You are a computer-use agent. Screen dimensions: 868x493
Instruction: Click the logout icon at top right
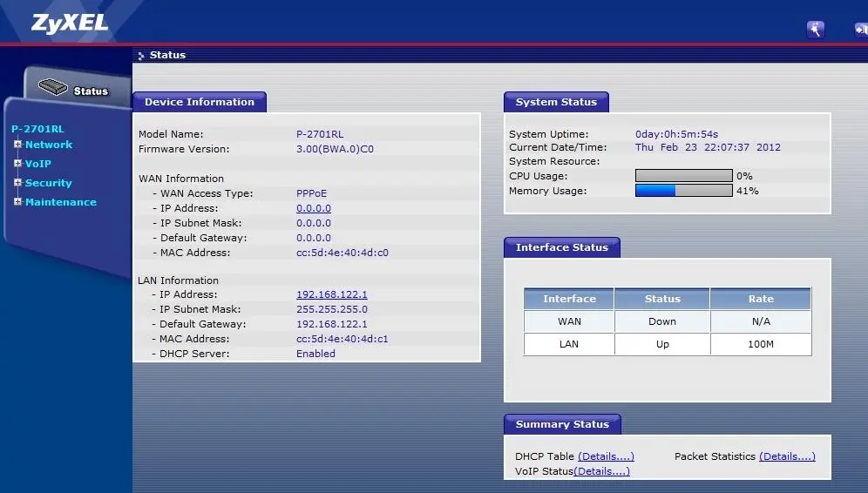tap(861, 30)
